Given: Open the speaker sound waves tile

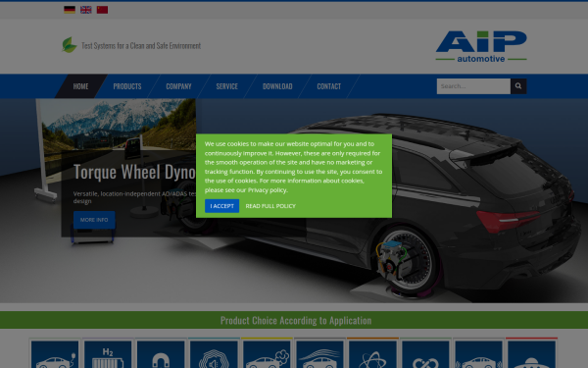Looking at the screenshot, I should point(214,354).
